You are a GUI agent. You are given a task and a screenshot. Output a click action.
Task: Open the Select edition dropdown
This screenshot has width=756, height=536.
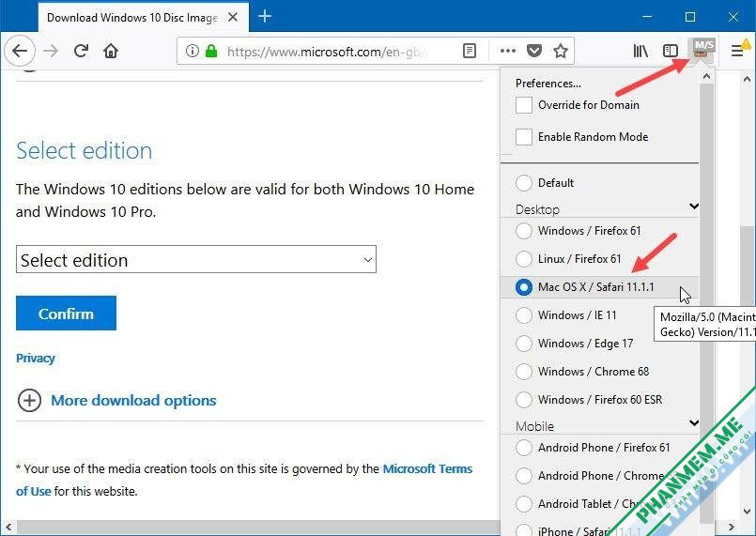pos(195,259)
